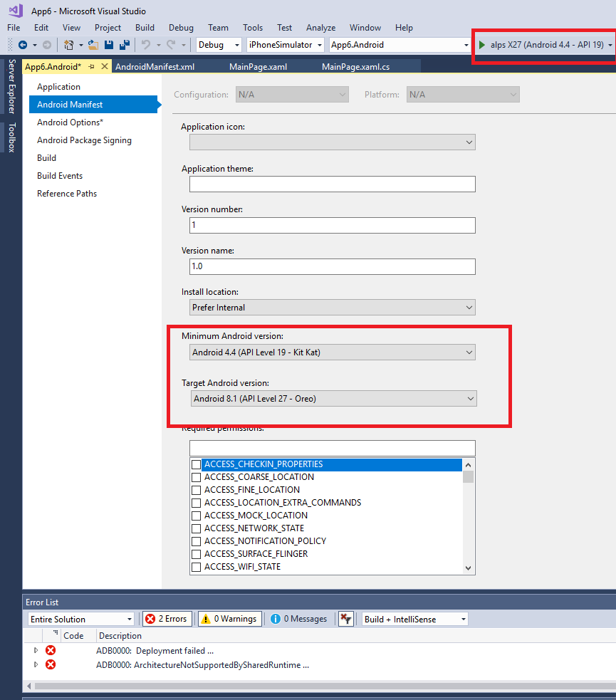Screen dimensions: 616x700
Task: Check ACCESS_COARSE_LOCATION permission
Action: point(196,477)
